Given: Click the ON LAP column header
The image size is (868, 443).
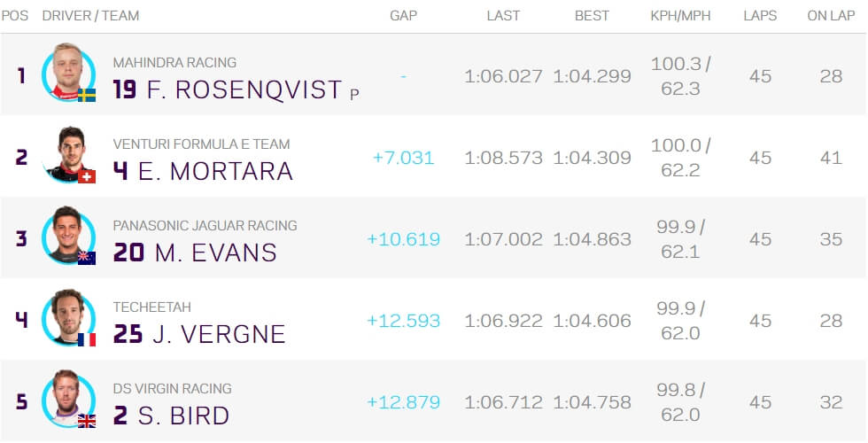Looking at the screenshot, I should click(x=831, y=16).
